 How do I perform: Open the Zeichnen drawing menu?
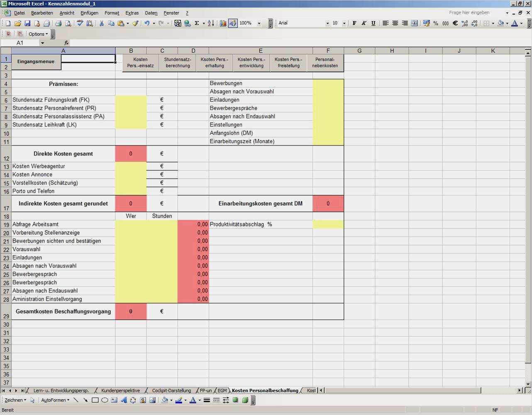click(15, 400)
